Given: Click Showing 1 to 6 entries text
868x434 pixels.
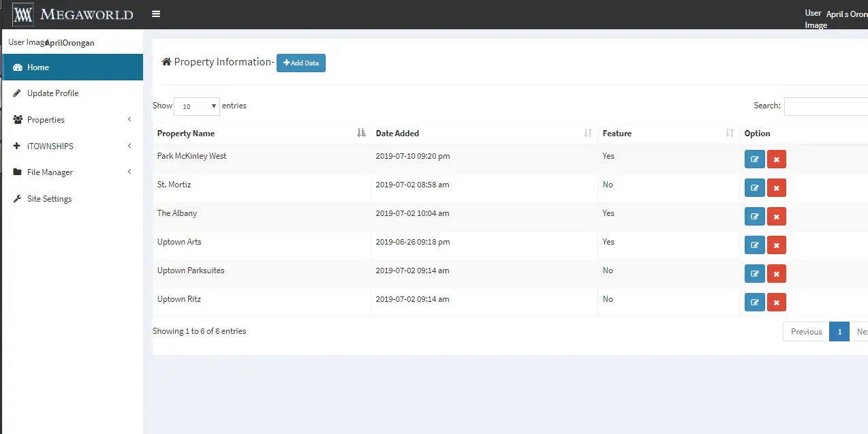Looking at the screenshot, I should tap(200, 331).
